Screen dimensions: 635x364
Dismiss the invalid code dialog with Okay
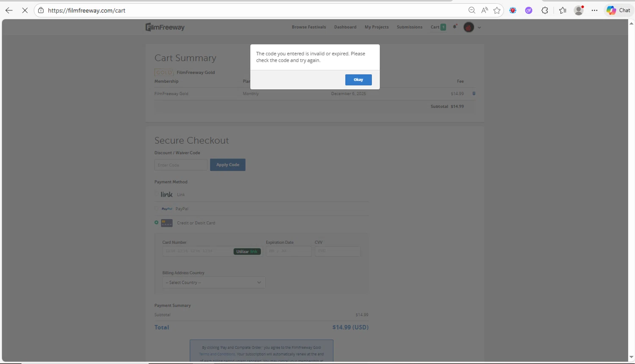358,79
